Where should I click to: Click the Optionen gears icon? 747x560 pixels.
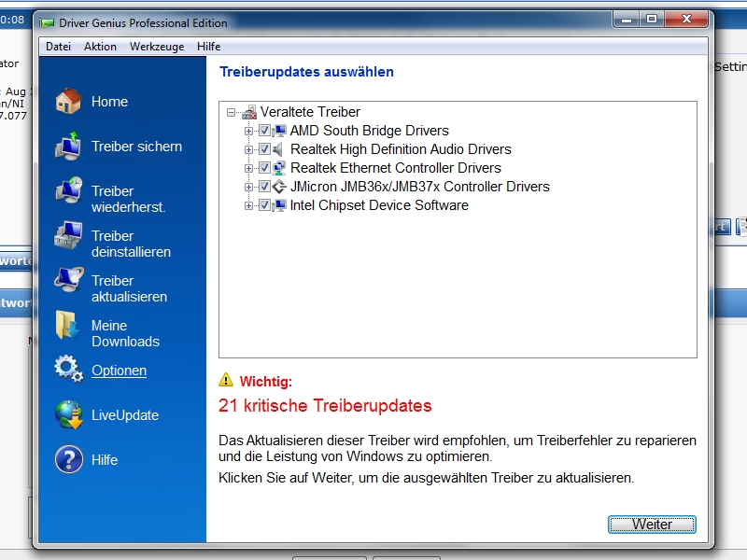tap(68, 369)
